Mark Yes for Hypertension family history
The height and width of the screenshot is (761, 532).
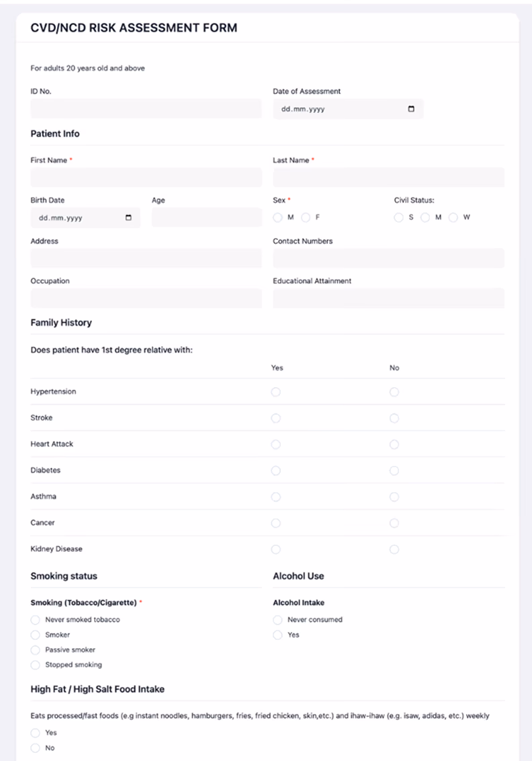(x=276, y=392)
